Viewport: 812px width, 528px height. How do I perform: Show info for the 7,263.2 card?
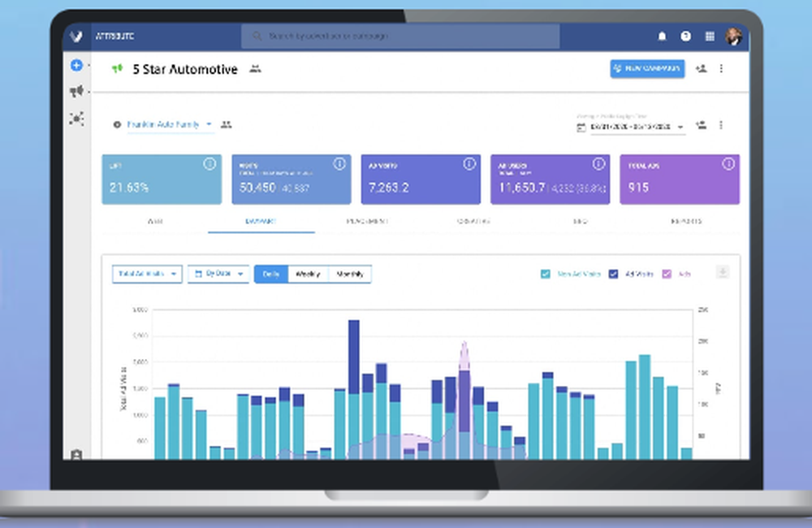(x=469, y=164)
